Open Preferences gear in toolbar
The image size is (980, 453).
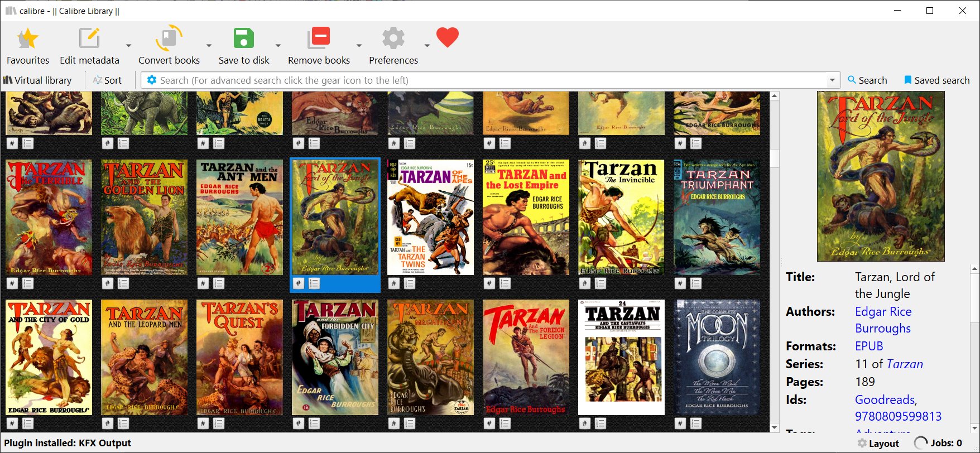[x=393, y=38]
